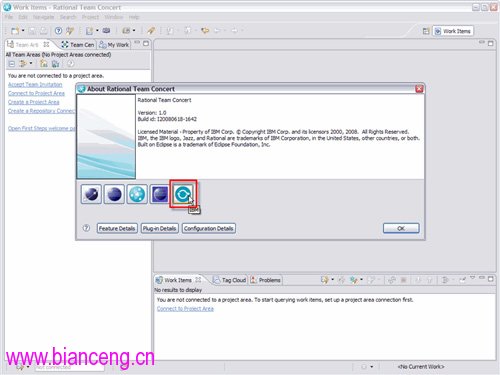Open the Window menu
The width and height of the screenshot is (500, 375).
114,17
